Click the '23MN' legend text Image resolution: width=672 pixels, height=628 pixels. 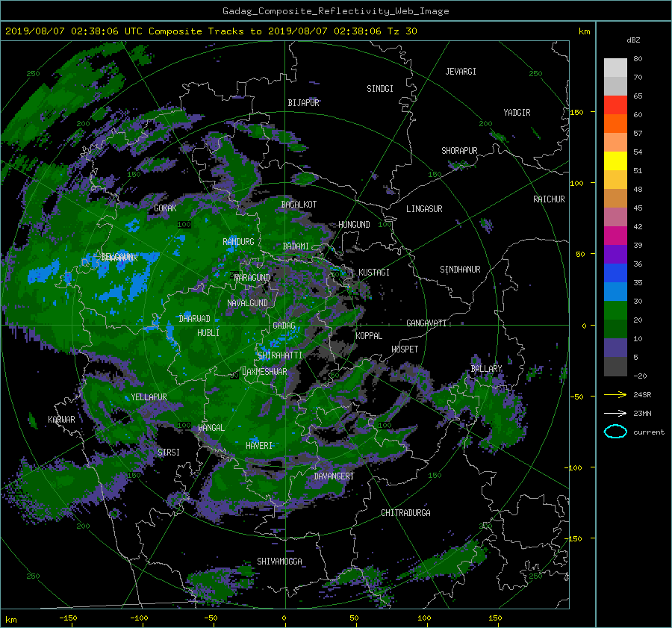pos(642,414)
